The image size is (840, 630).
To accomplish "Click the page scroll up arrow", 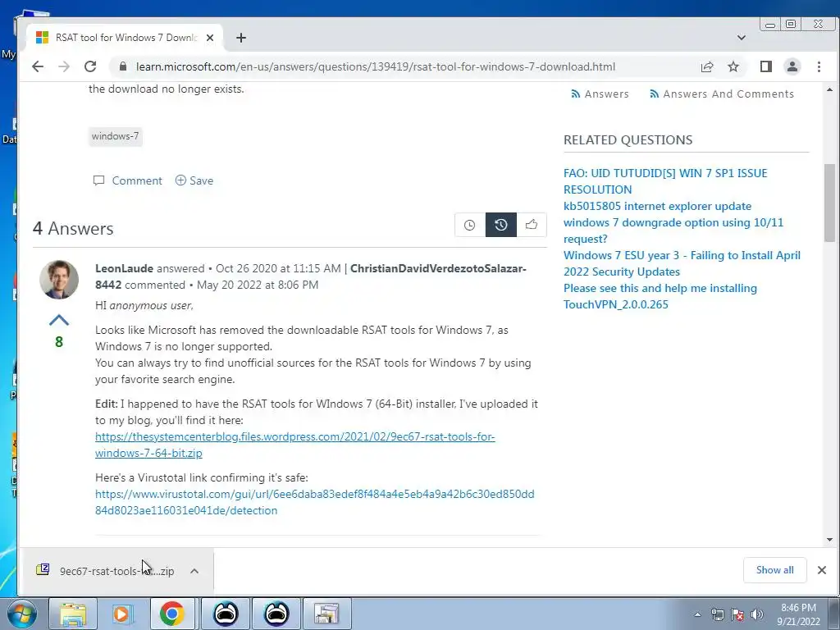I will click(x=830, y=90).
